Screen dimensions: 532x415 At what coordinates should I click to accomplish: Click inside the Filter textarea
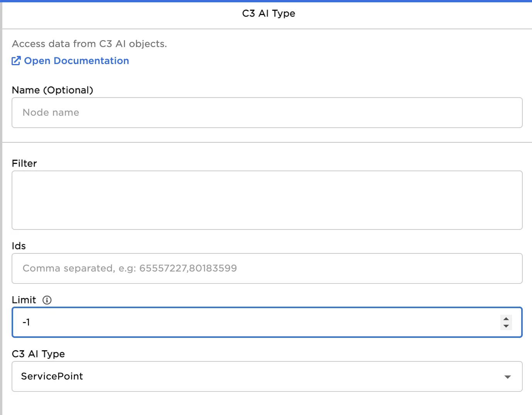pyautogui.click(x=266, y=200)
